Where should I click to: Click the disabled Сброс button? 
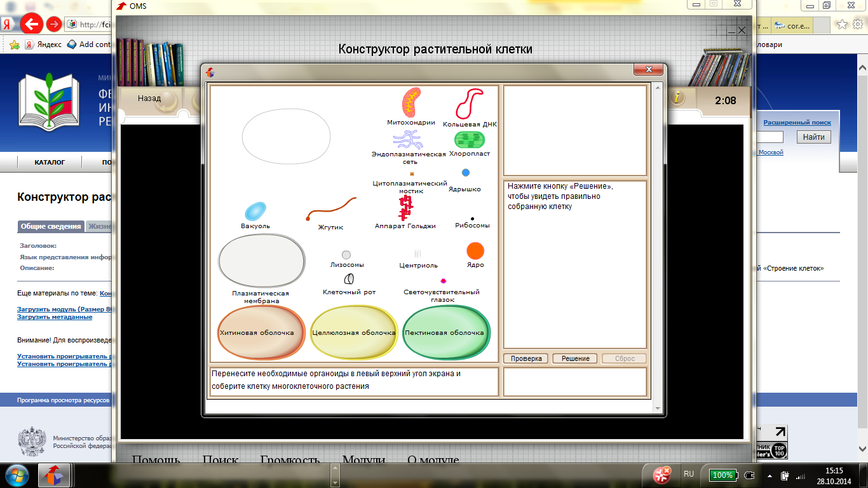pos(625,358)
